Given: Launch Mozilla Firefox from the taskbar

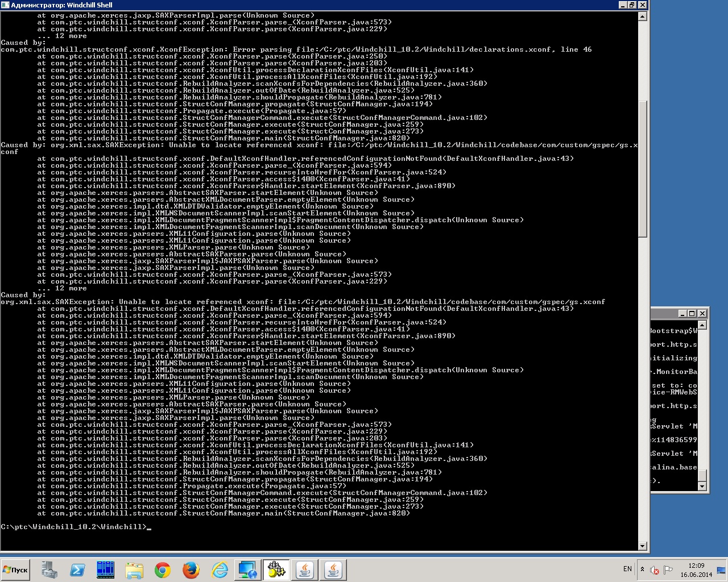Looking at the screenshot, I should click(x=191, y=569).
